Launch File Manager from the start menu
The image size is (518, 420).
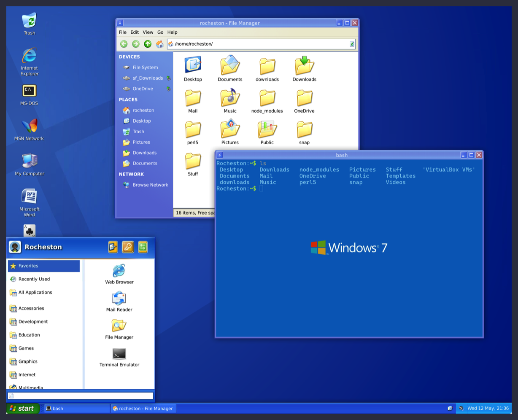[x=119, y=329]
